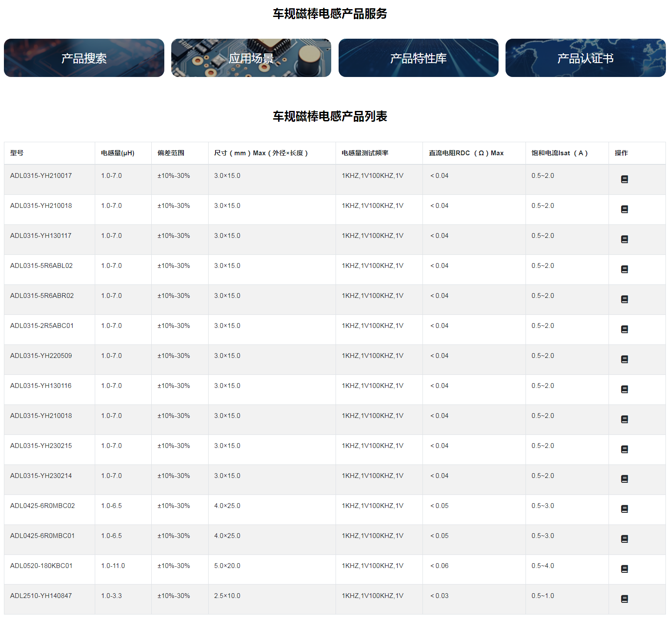Open datasheet icon for ADL0315-YH210017
Image resolution: width=672 pixels, height=618 pixels.
624,179
